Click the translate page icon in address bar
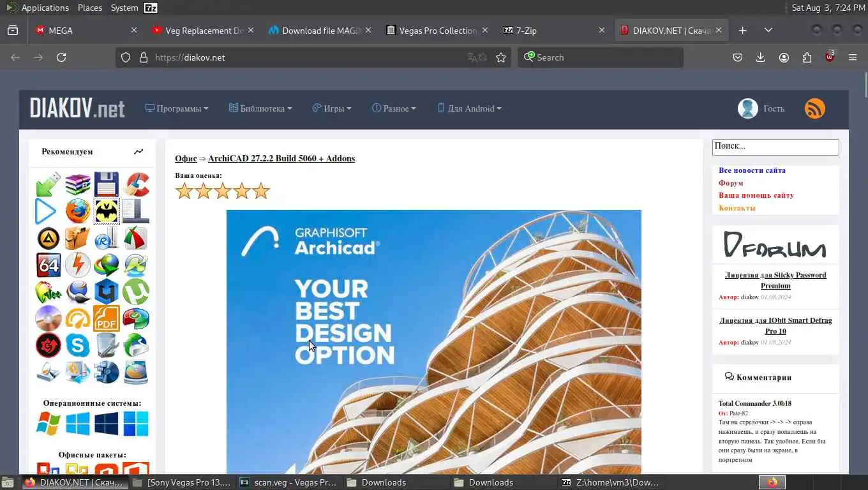The image size is (868, 490). point(472,57)
